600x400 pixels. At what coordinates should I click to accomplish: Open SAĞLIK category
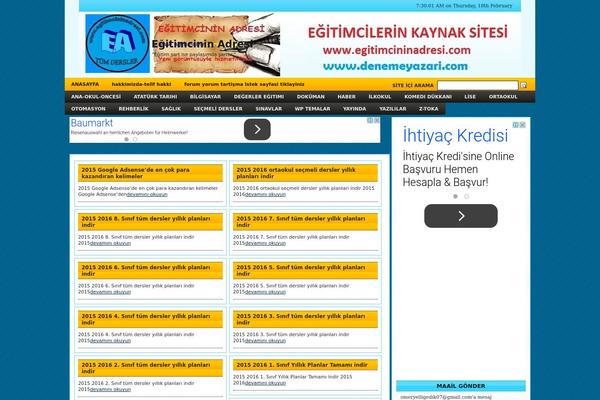point(171,109)
